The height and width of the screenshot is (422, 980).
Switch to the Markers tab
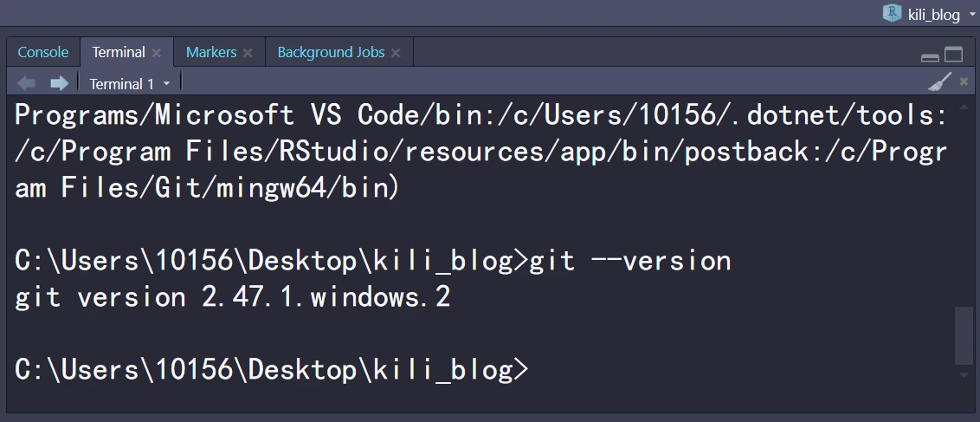point(210,52)
